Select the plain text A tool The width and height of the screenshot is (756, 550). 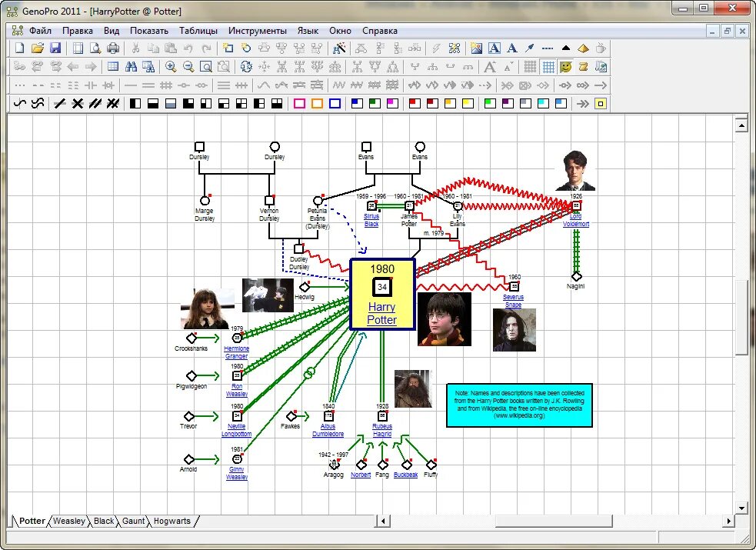(512, 48)
